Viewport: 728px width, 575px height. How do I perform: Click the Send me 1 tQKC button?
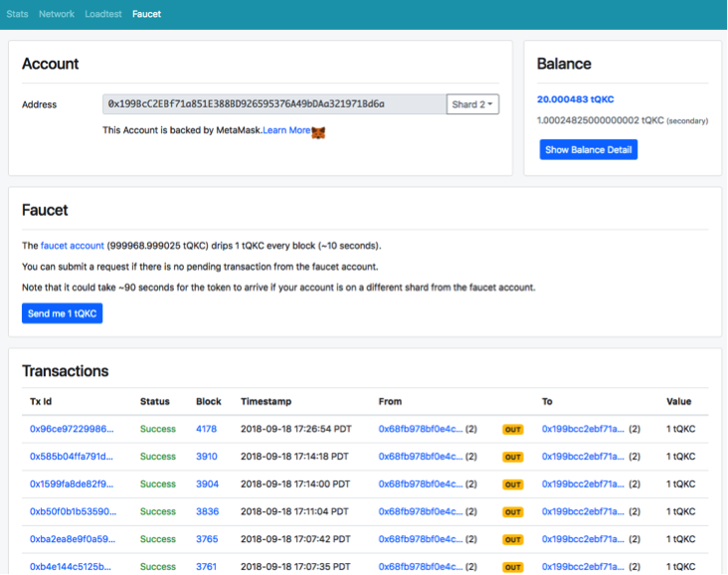click(x=63, y=313)
